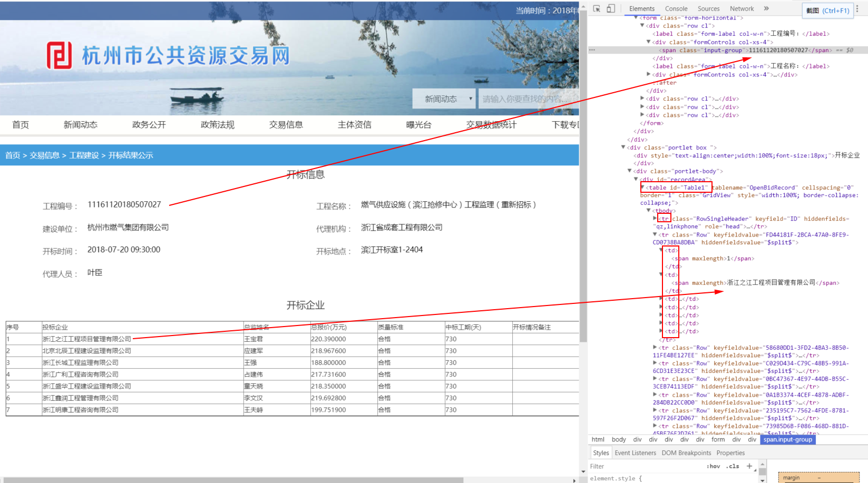The image size is (868, 483).
Task: Collapse the tbody node
Action: (x=649, y=211)
